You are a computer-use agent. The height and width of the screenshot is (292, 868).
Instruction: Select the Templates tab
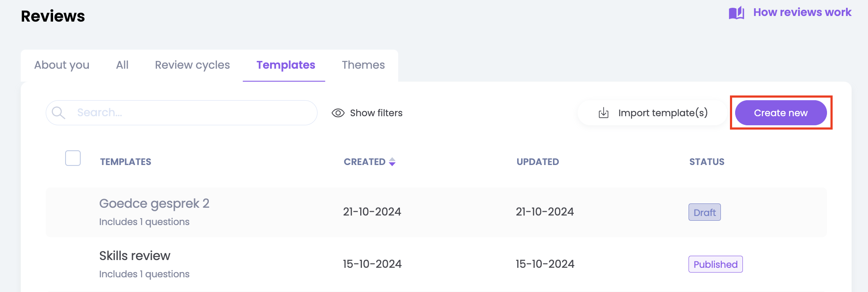point(286,65)
